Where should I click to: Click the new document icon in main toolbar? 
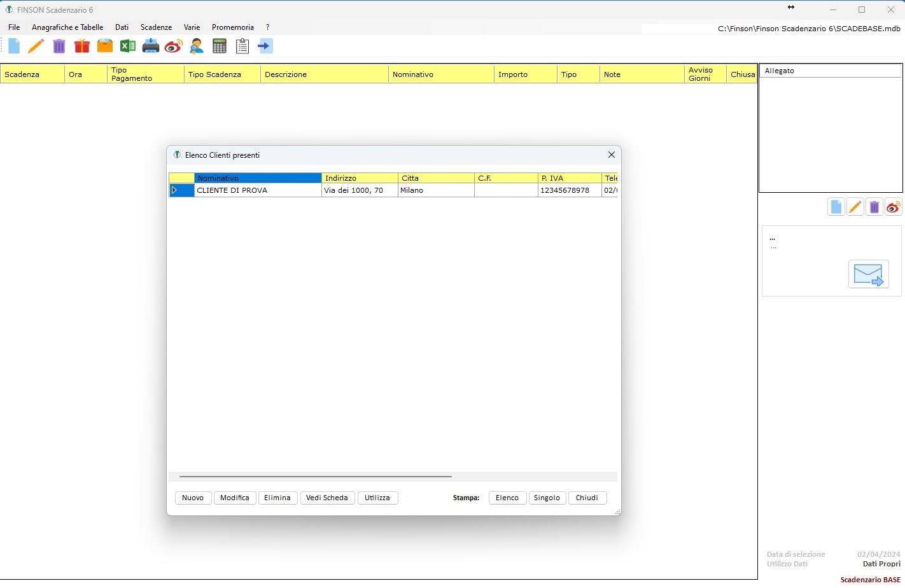[x=14, y=46]
